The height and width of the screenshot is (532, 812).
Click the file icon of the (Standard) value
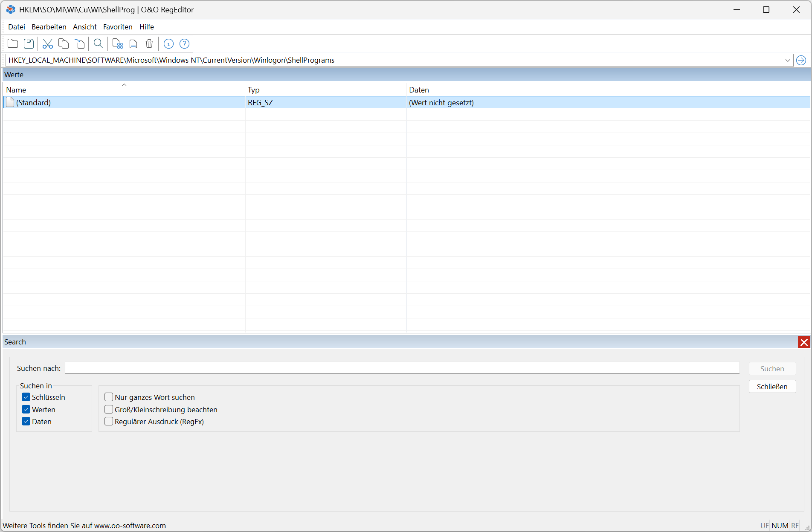point(10,102)
